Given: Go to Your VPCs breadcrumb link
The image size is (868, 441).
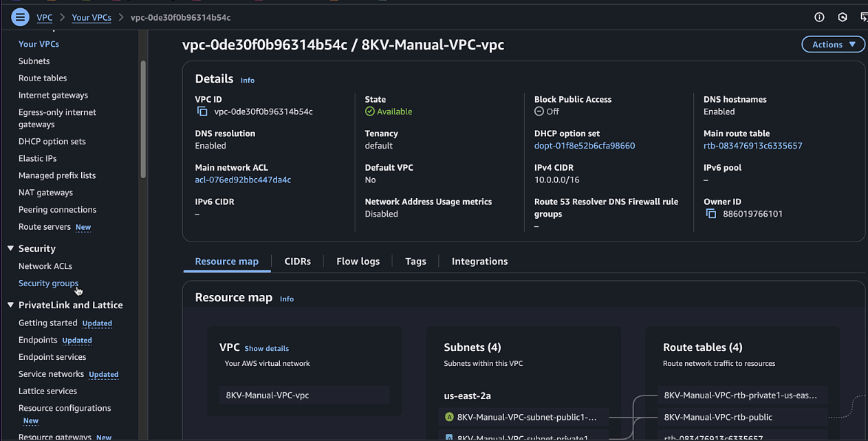Looking at the screenshot, I should point(91,17).
